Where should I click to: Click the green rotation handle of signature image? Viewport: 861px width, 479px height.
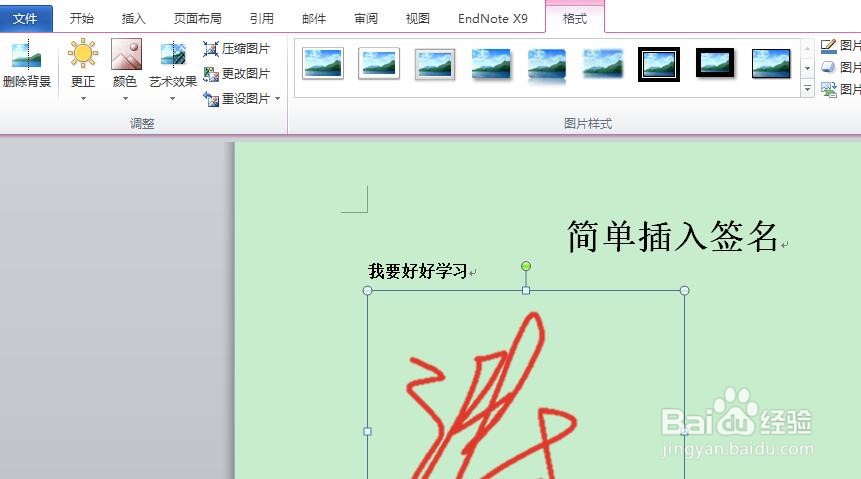[526, 266]
